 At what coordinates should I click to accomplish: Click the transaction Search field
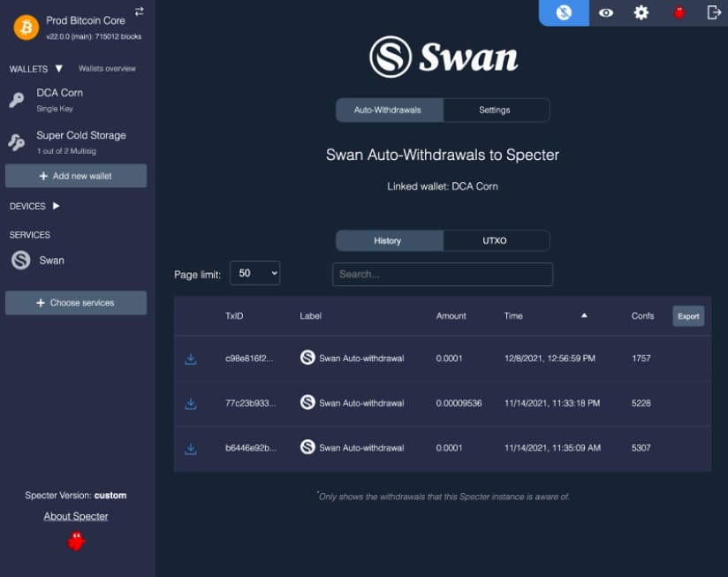tap(442, 274)
